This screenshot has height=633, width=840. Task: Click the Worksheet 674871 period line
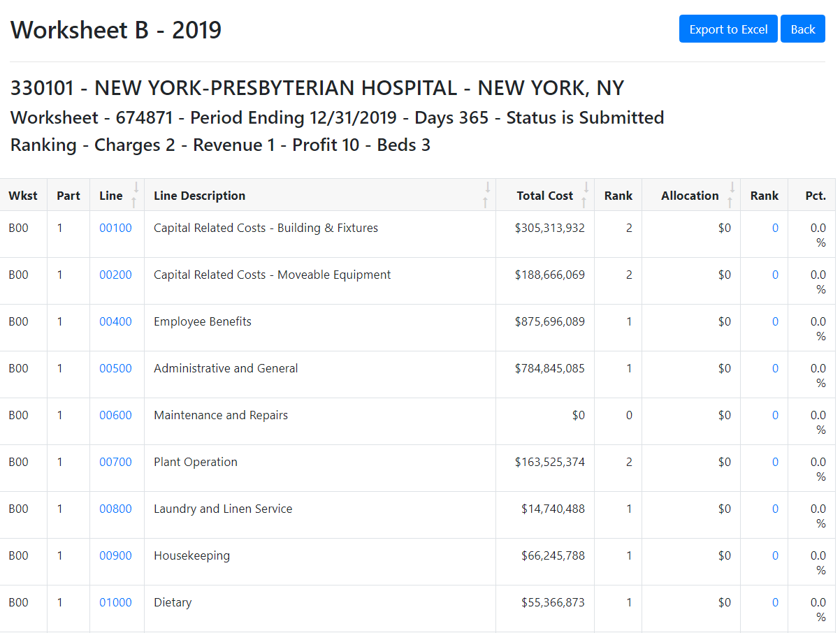point(337,117)
